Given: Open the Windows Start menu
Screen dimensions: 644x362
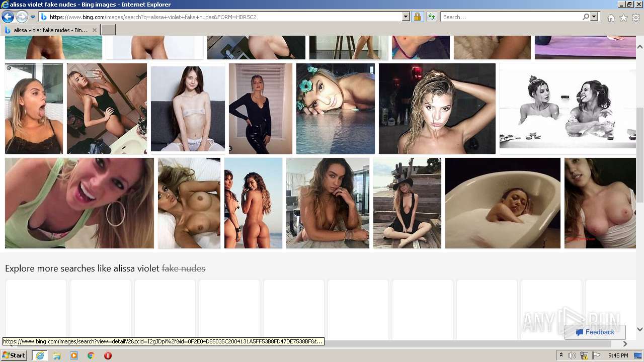Looking at the screenshot, I should pyautogui.click(x=14, y=355).
